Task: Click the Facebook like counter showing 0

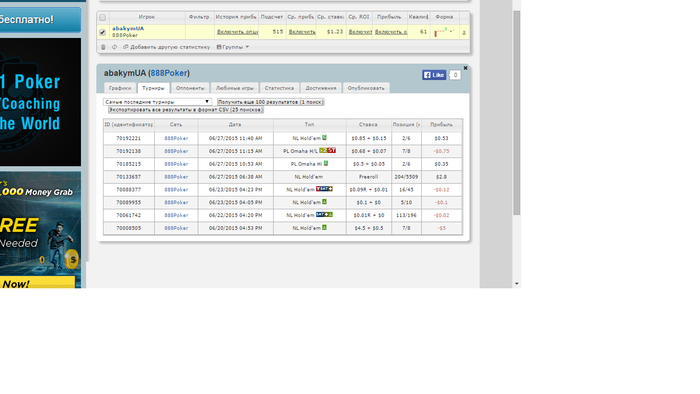Action: click(x=455, y=75)
